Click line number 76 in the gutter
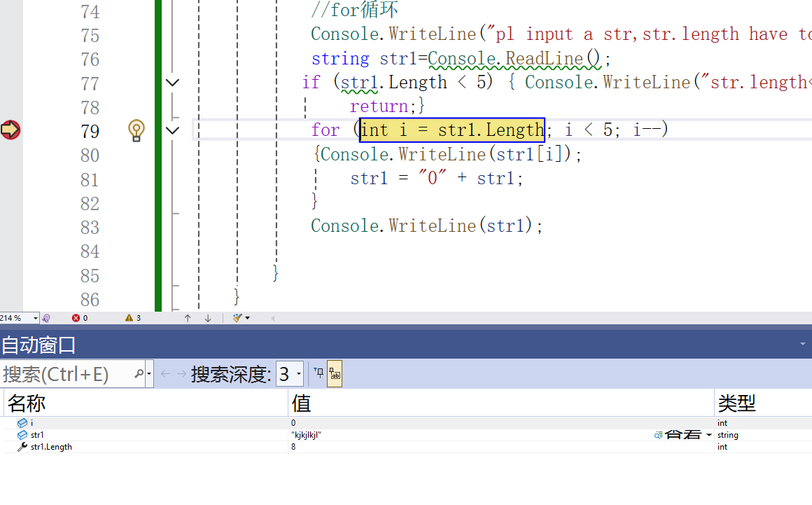 [90, 60]
